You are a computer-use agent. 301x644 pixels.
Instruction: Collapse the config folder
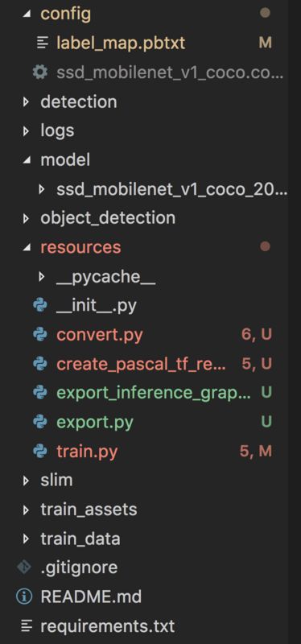[27, 14]
